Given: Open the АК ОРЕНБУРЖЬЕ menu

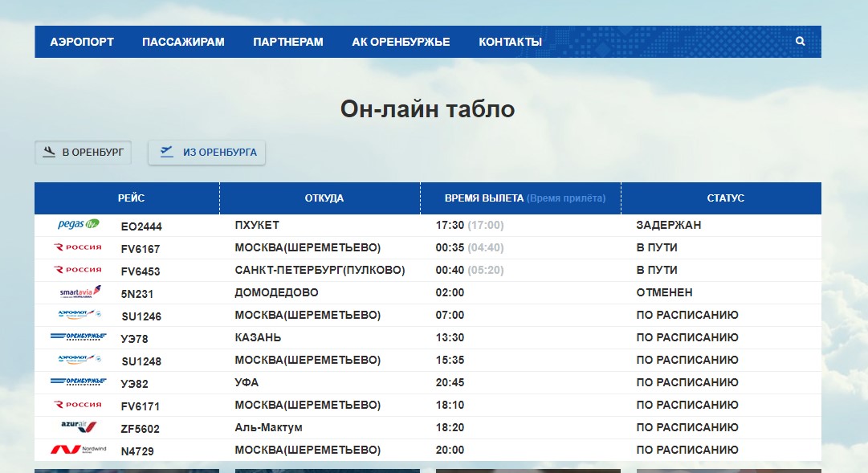Looking at the screenshot, I should (x=401, y=42).
